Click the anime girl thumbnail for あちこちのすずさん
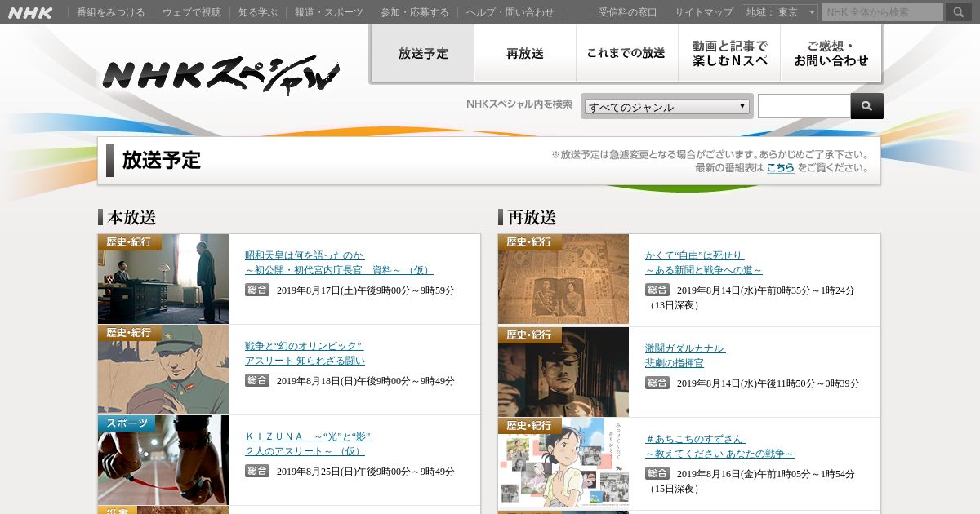 point(563,463)
